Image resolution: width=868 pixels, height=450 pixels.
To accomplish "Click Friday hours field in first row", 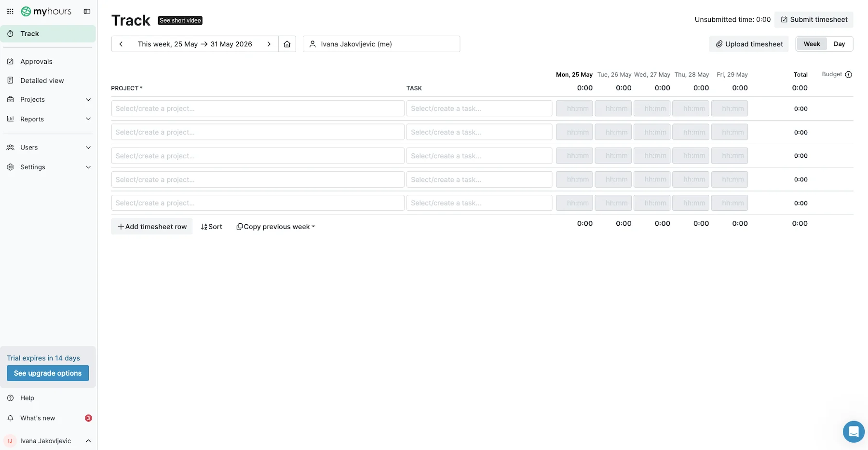I will 730,109.
